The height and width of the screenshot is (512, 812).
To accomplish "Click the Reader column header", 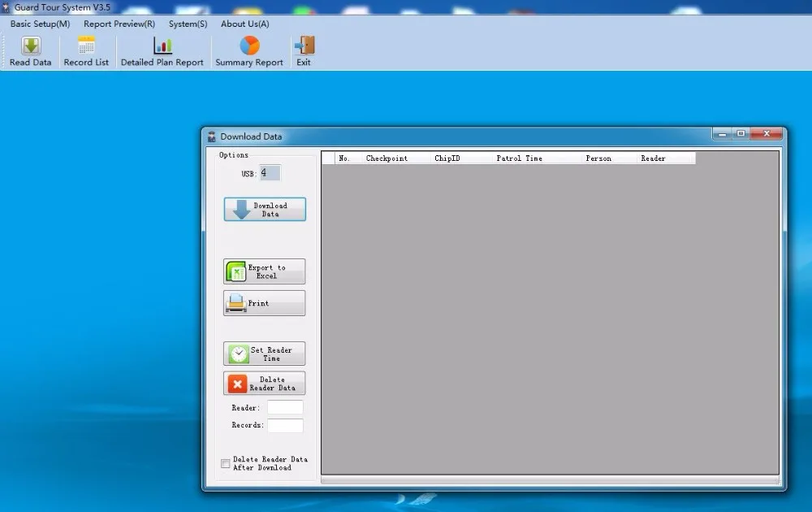I will 666,158.
